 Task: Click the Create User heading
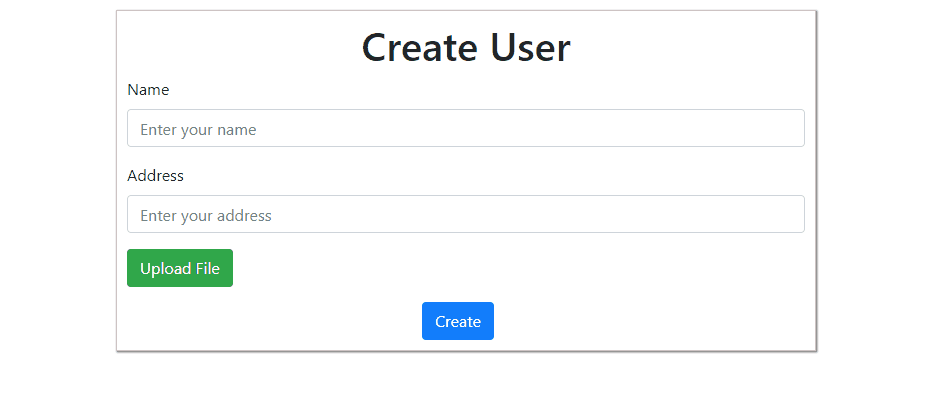tap(465, 48)
